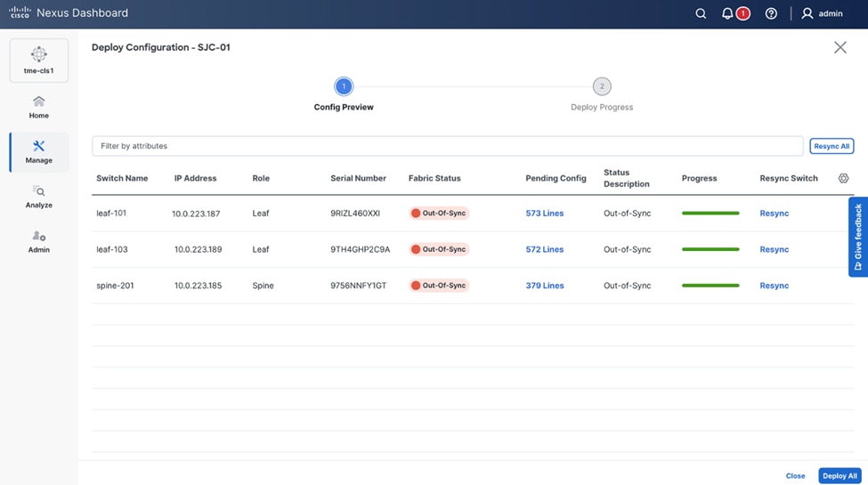The width and height of the screenshot is (868, 485).
Task: Click the Filter by attributes field
Action: point(447,146)
